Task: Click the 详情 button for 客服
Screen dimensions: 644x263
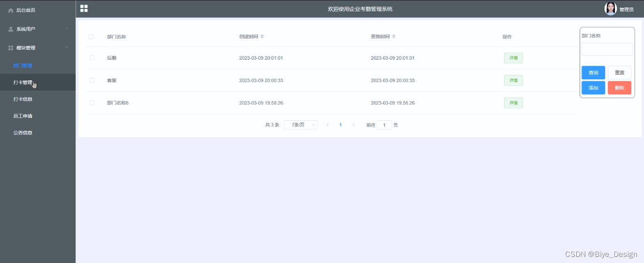Action: [513, 80]
